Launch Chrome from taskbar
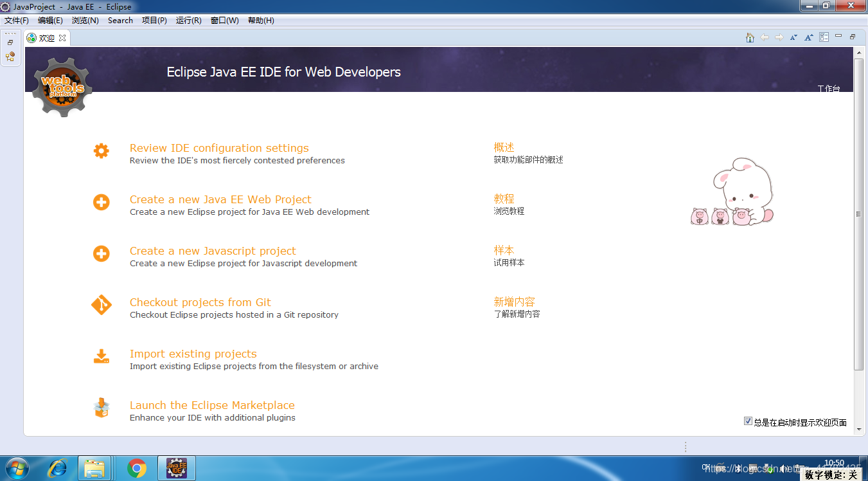 [x=136, y=468]
